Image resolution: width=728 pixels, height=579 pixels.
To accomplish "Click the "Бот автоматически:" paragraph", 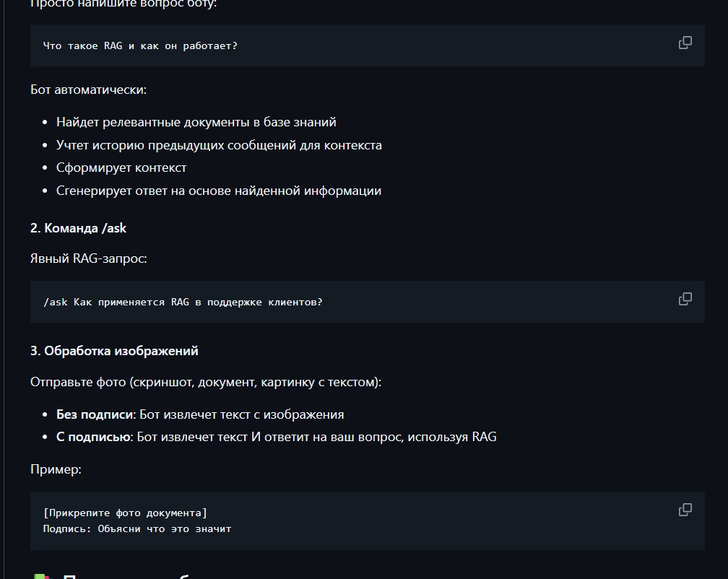I will point(88,90).
